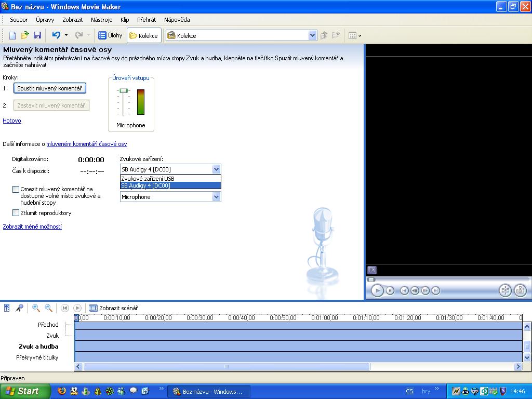This screenshot has width=532, height=399.
Task: Open a project with the folder icon
Action: [x=25, y=35]
